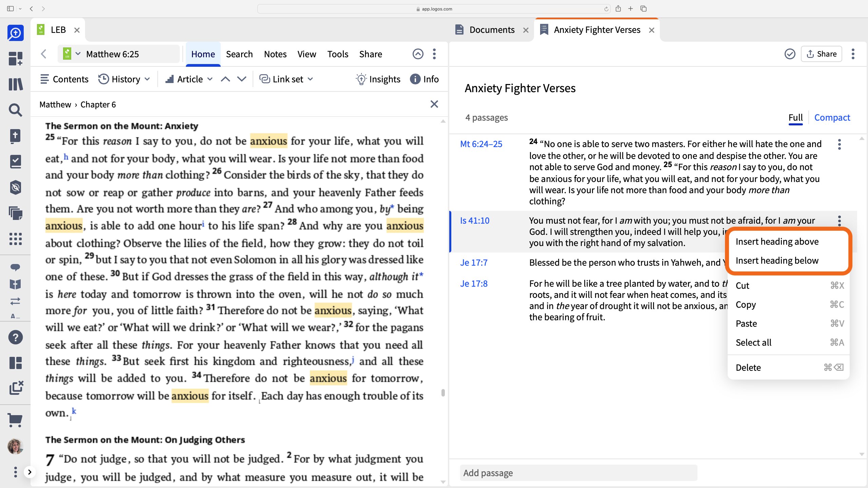The width and height of the screenshot is (868, 488).
Task: Open the Logos search assistant icon
Action: (16, 33)
